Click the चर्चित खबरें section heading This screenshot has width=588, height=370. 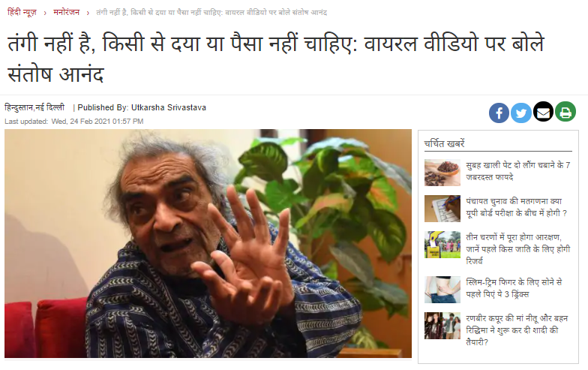point(444,144)
